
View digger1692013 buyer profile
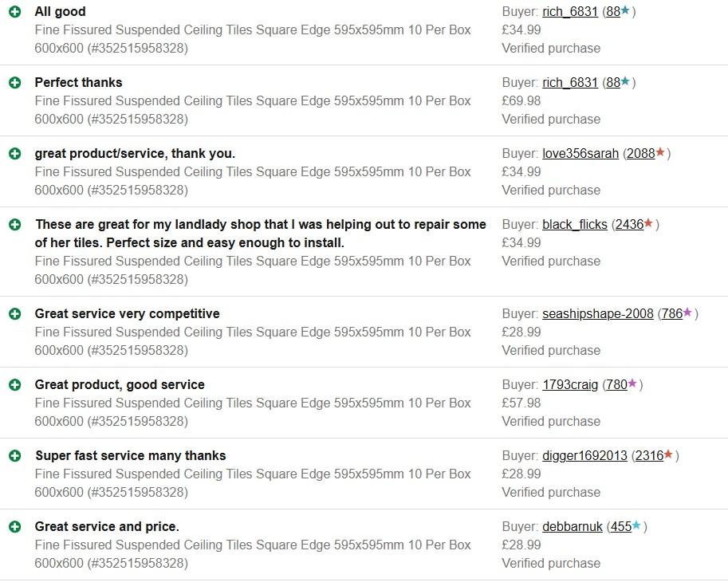coord(584,456)
